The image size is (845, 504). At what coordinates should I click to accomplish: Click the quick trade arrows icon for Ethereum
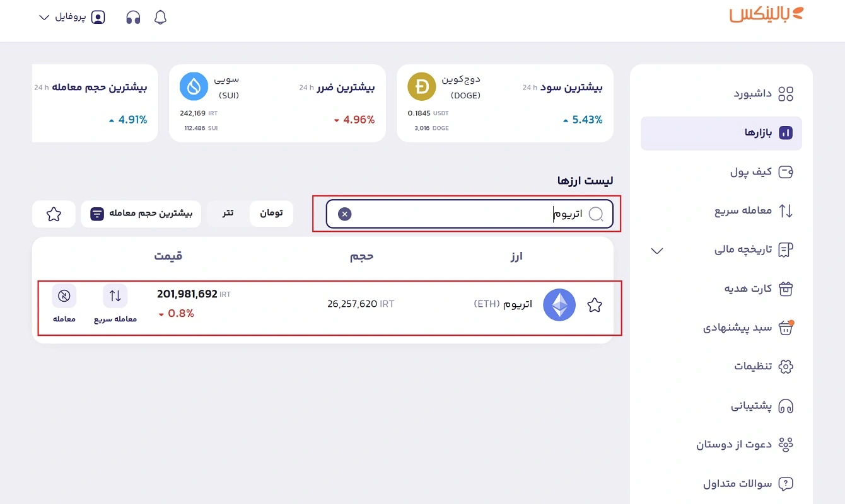(115, 295)
